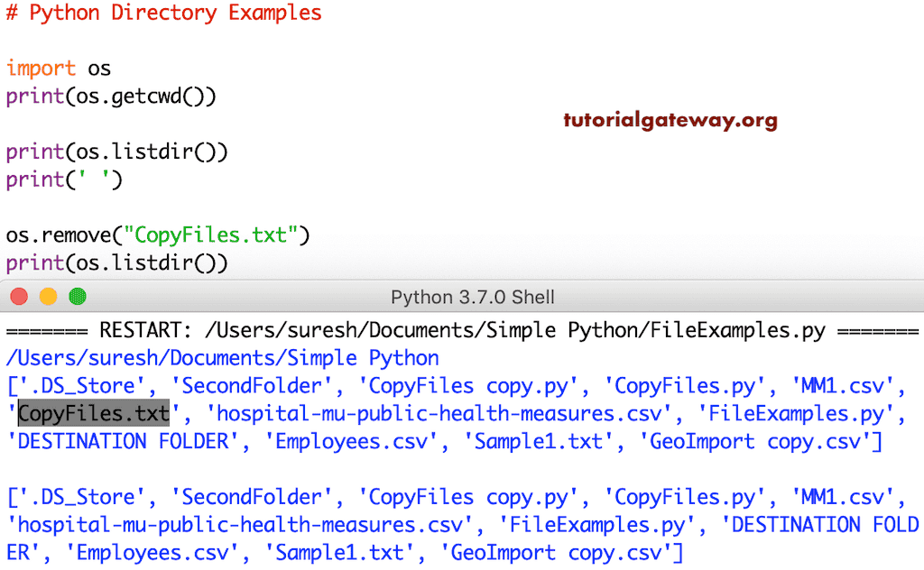This screenshot has width=924, height=570.
Task: Click the os.remove("CopyFiles.txt") code line
Action: 158,235
